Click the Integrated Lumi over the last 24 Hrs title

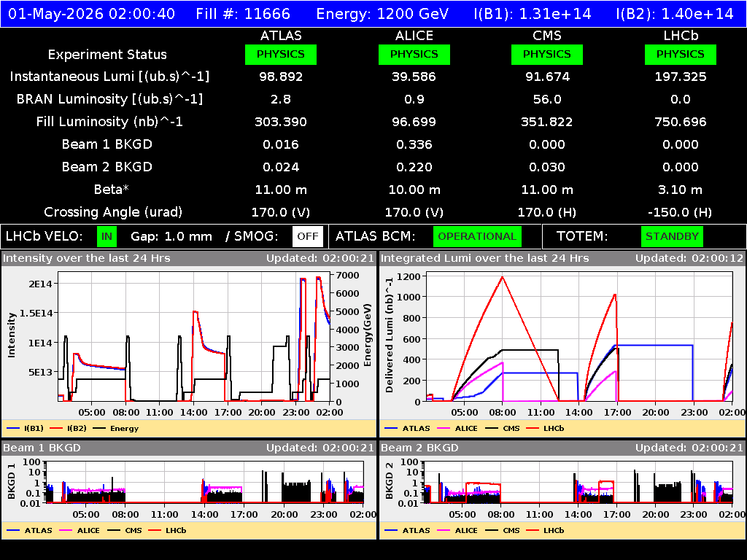click(484, 258)
